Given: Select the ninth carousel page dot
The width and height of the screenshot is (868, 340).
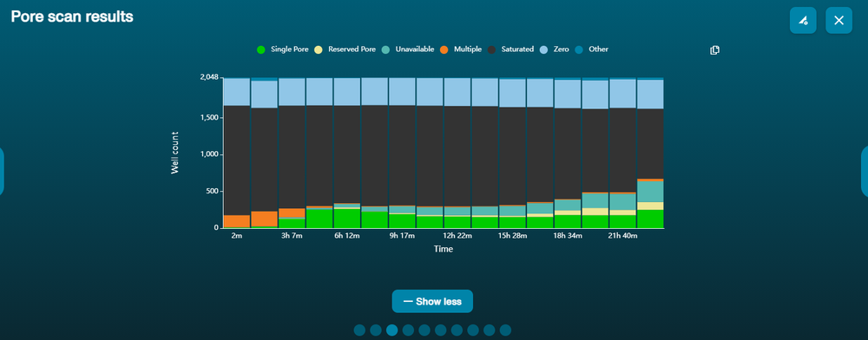Looking at the screenshot, I should pyautogui.click(x=490, y=330).
